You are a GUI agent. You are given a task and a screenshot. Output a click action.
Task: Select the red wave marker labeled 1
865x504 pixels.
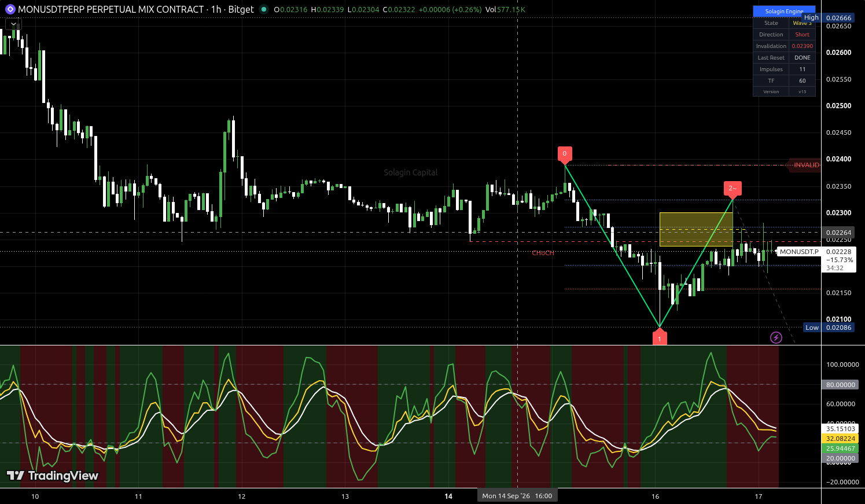point(660,337)
